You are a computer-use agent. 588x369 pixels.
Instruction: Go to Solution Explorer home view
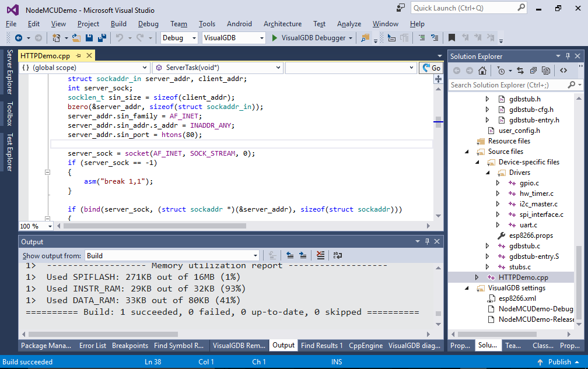(482, 71)
